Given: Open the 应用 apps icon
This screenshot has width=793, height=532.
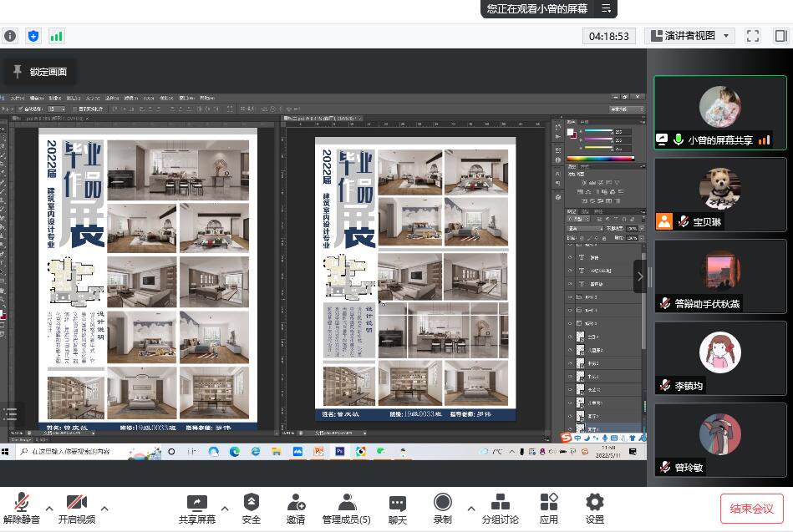Looking at the screenshot, I should [549, 502].
